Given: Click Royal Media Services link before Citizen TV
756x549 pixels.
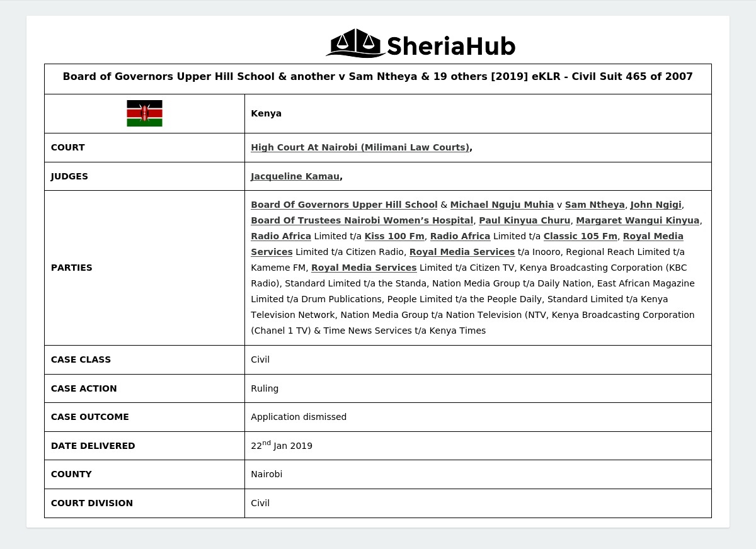Looking at the screenshot, I should click(x=364, y=268).
